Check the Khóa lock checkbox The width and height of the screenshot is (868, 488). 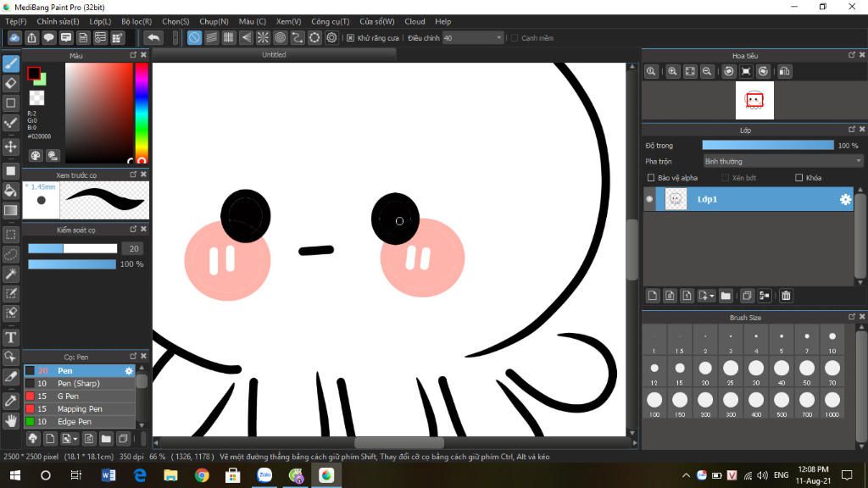coord(798,178)
